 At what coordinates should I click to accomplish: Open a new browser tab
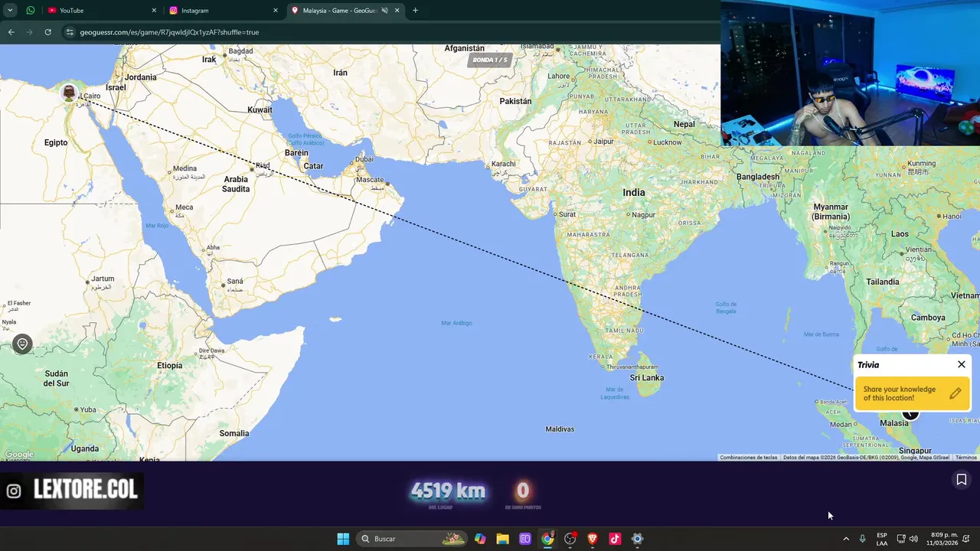click(x=416, y=11)
